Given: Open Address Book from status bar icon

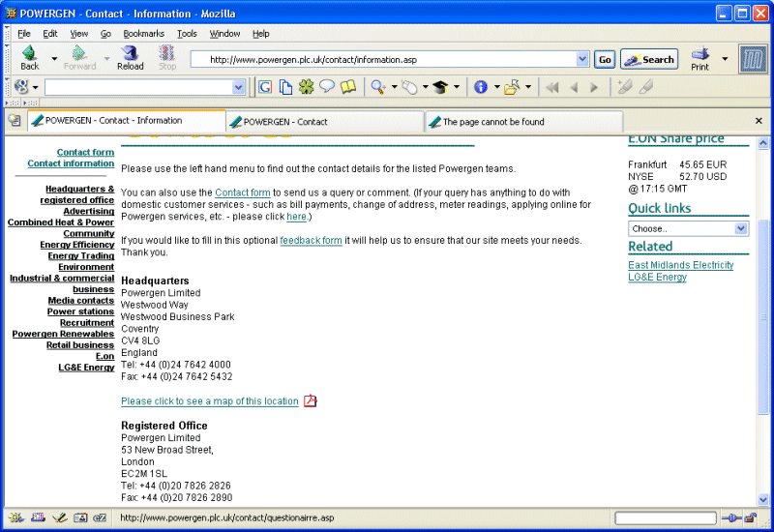Looking at the screenshot, I should click(x=80, y=517).
